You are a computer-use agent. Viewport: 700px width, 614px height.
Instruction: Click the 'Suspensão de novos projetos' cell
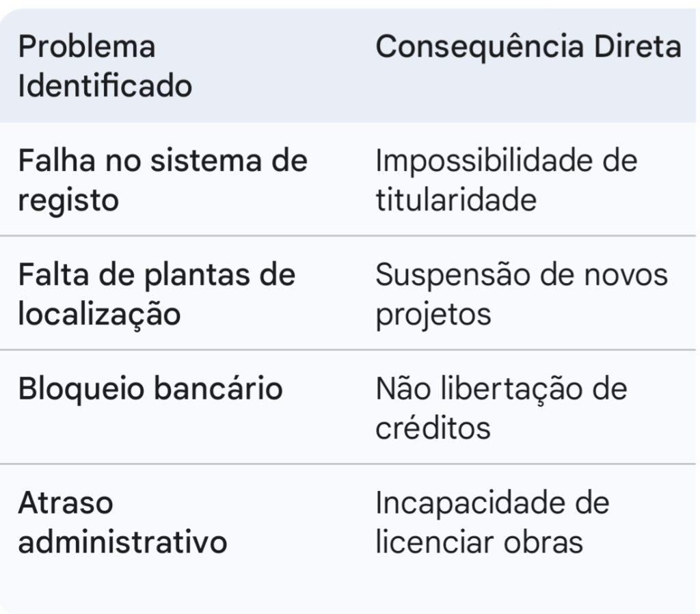click(x=521, y=294)
